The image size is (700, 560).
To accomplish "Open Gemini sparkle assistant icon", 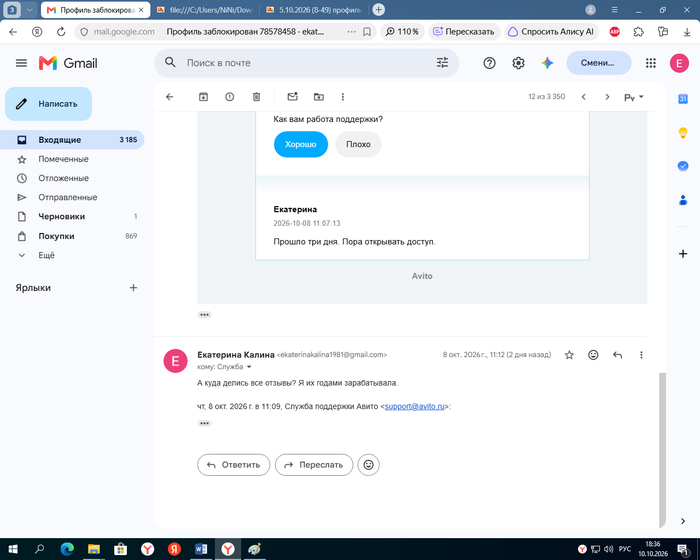I will 547,63.
